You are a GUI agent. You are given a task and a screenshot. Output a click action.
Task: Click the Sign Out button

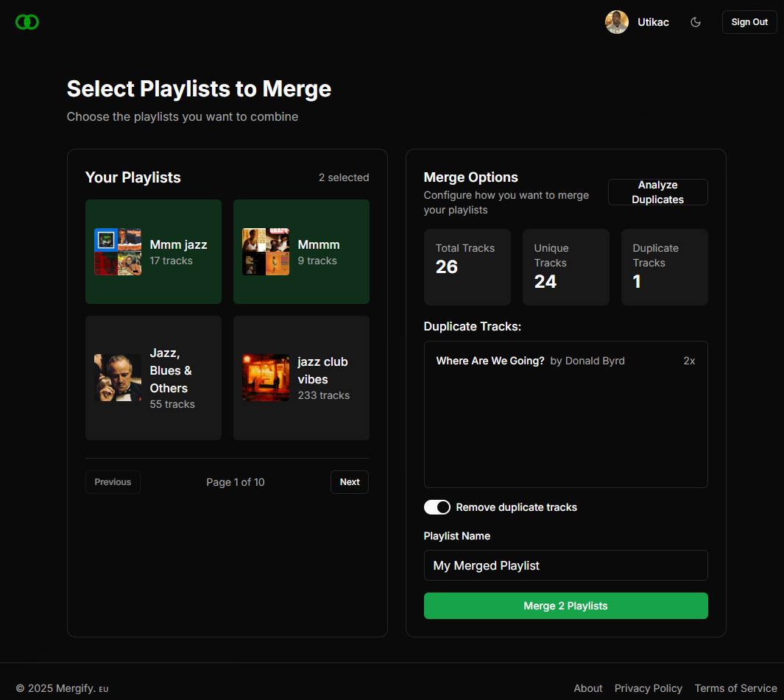tap(749, 22)
